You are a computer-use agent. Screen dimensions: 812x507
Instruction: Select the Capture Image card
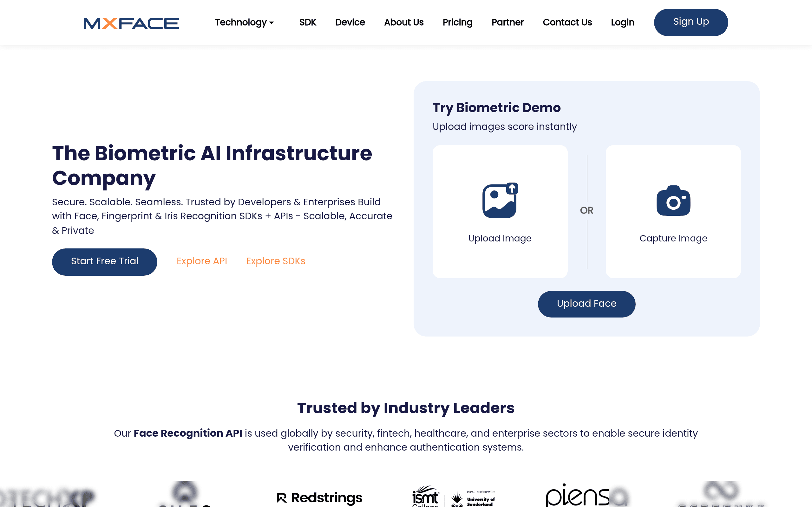673,212
